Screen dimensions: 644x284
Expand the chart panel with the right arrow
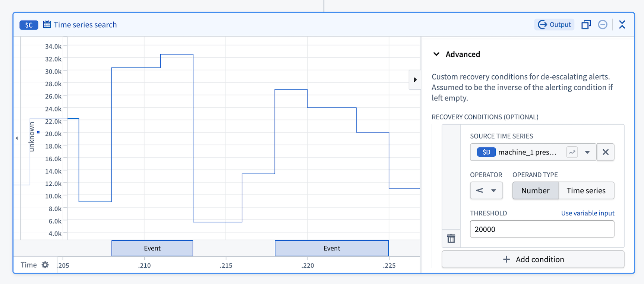[415, 79]
